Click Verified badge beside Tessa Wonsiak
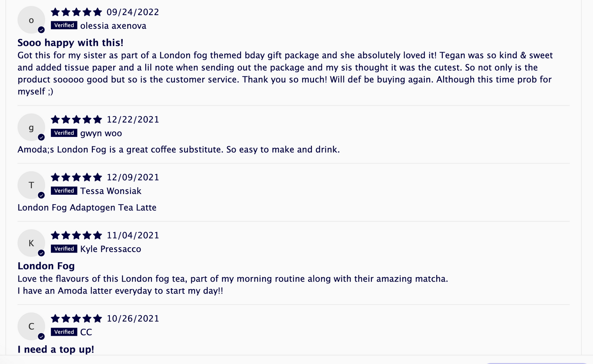 (64, 191)
